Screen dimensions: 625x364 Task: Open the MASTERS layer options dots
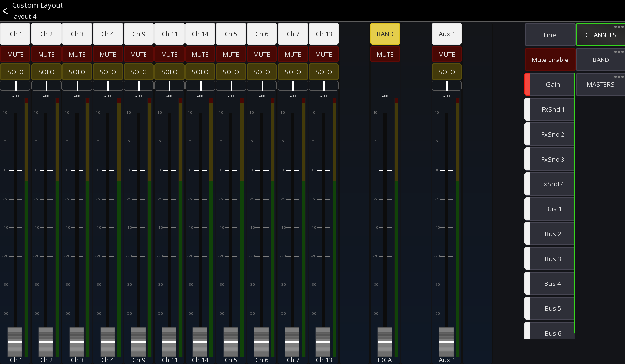[619, 77]
